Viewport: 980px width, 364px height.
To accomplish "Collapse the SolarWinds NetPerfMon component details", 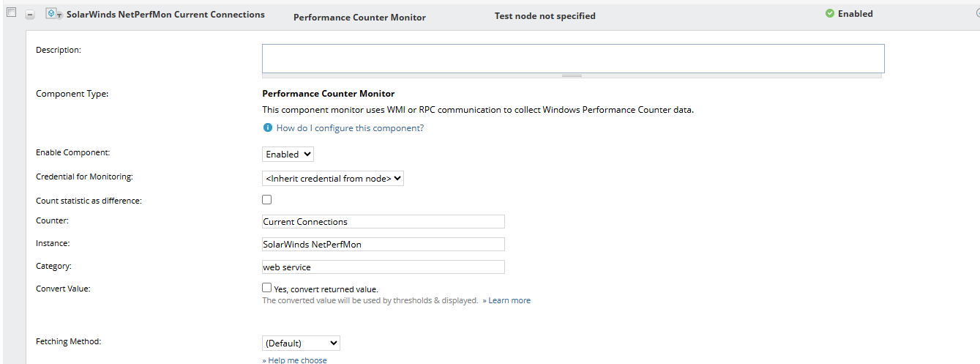I will pos(30,14).
